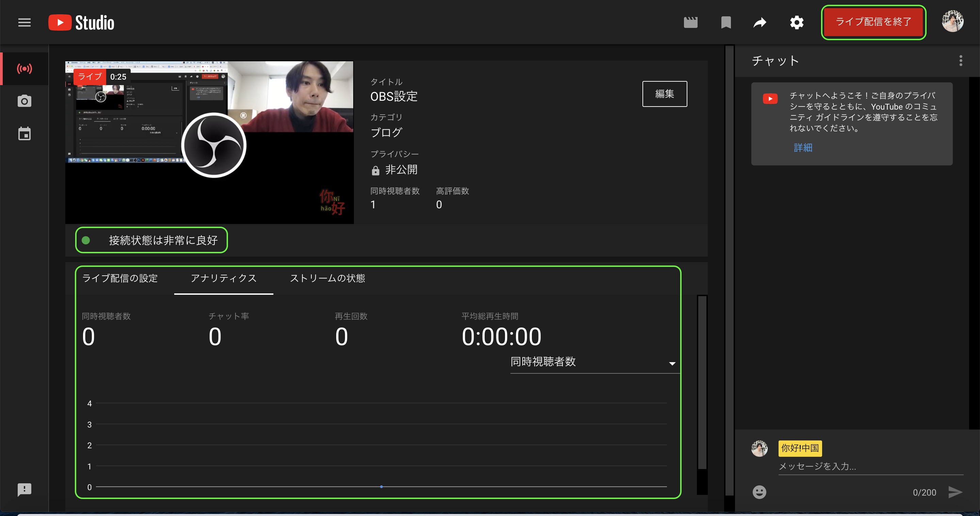Click the bookmark stream marker icon
The height and width of the screenshot is (516, 980).
coord(725,22)
